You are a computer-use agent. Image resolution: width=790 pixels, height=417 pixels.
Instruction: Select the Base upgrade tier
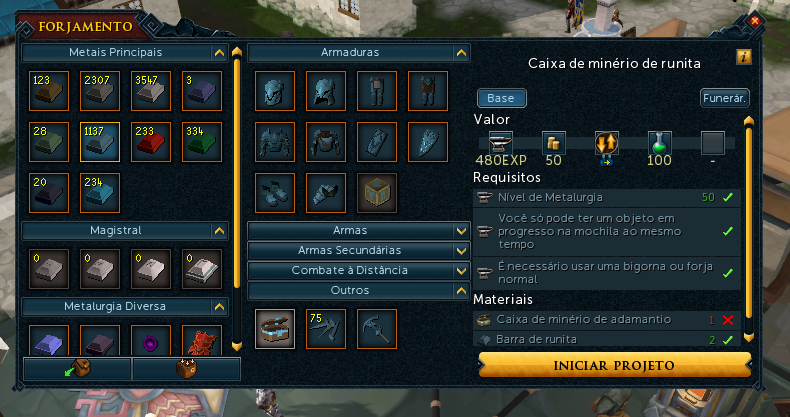tap(502, 98)
